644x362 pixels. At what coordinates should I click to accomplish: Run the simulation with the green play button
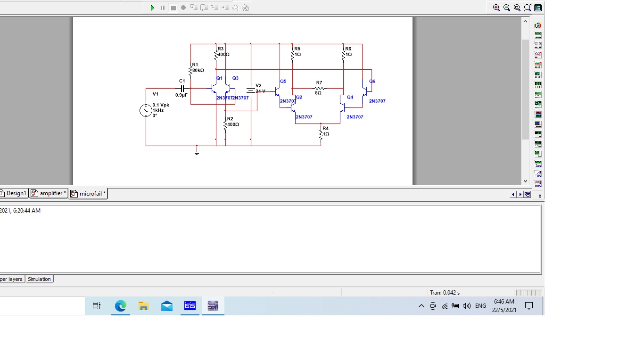click(152, 8)
